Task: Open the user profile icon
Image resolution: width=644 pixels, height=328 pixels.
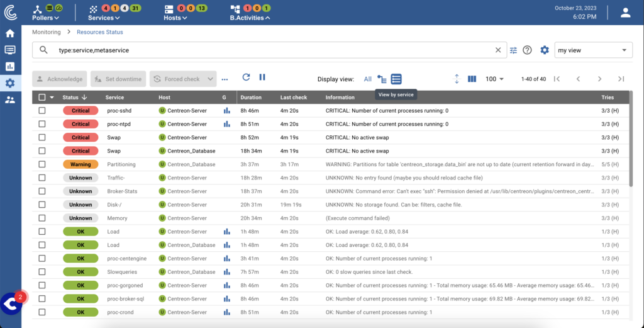Action: 625,13
